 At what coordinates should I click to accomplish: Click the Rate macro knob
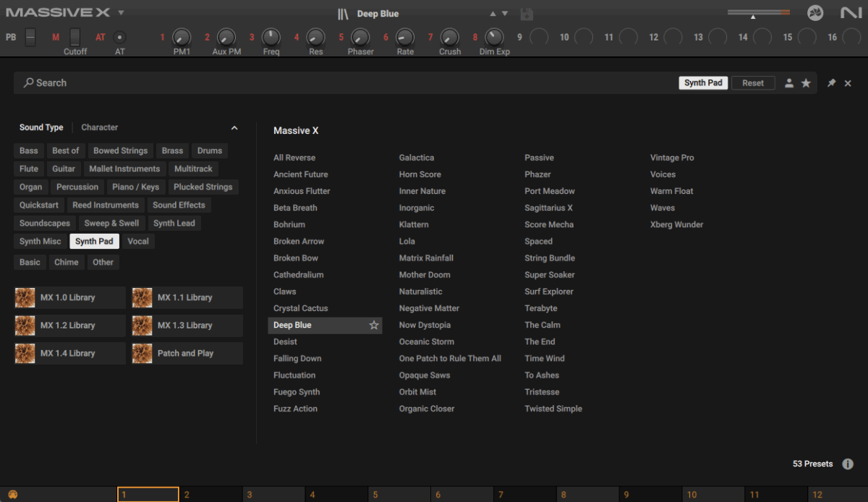[x=405, y=37]
